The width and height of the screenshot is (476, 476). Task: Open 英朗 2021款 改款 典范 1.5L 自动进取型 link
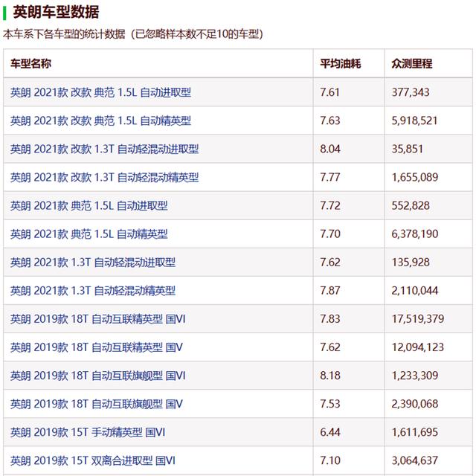pos(100,92)
